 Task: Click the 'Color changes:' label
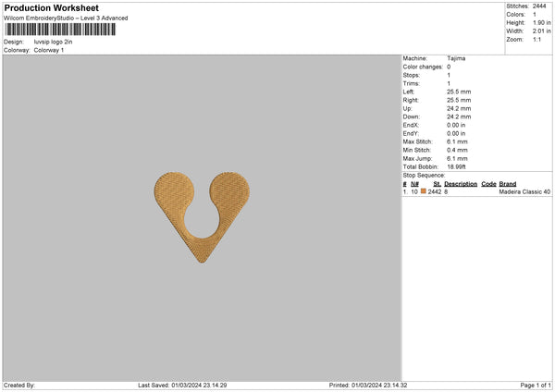click(423, 67)
